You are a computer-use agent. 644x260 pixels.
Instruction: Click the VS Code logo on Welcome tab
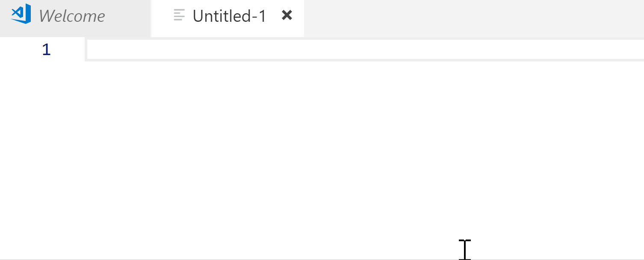coord(21,14)
